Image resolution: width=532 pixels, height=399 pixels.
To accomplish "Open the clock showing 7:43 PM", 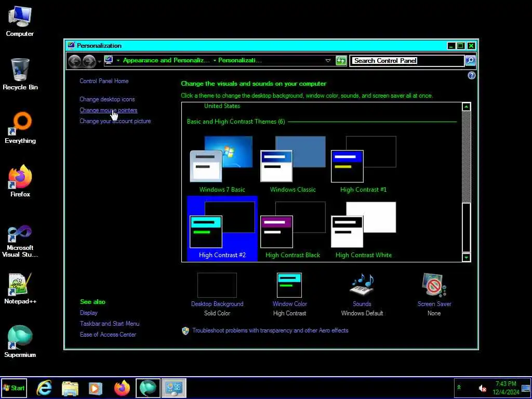I will click(x=506, y=388).
